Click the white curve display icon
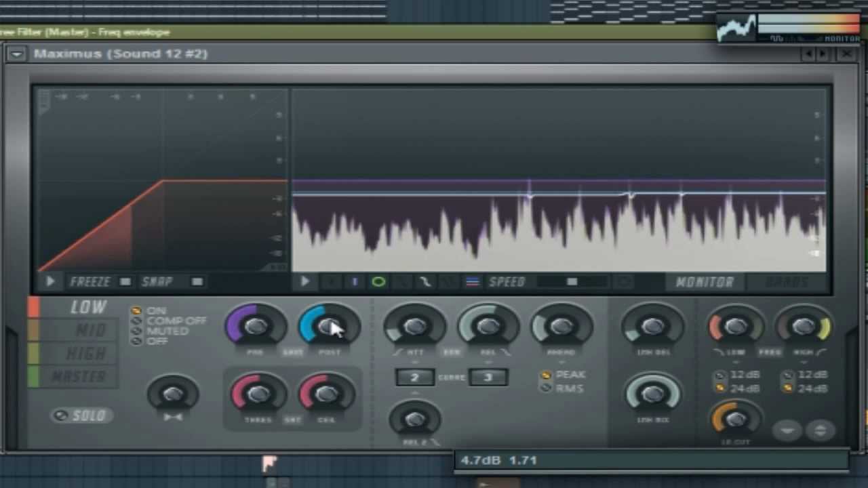This screenshot has height=488, width=868. coord(425,281)
